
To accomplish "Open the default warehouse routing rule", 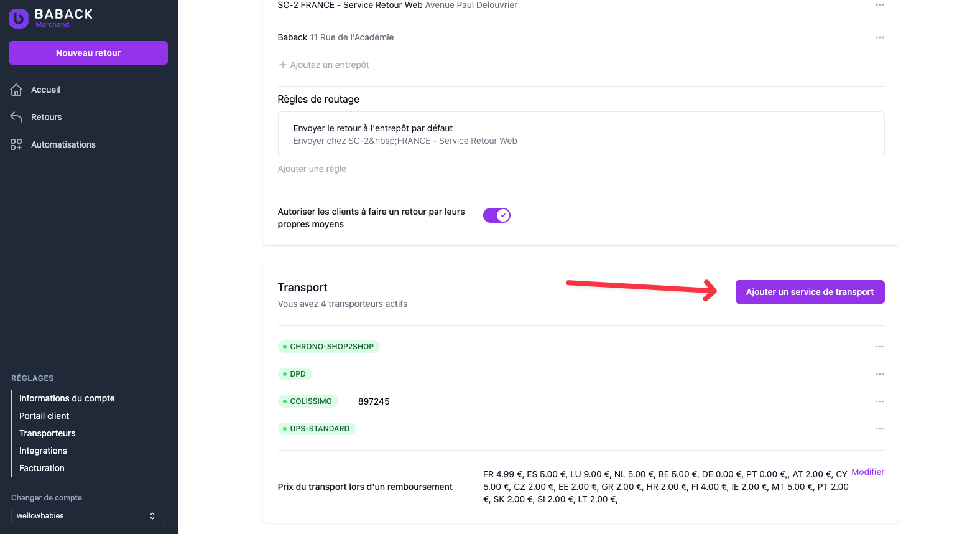I will 581,134.
